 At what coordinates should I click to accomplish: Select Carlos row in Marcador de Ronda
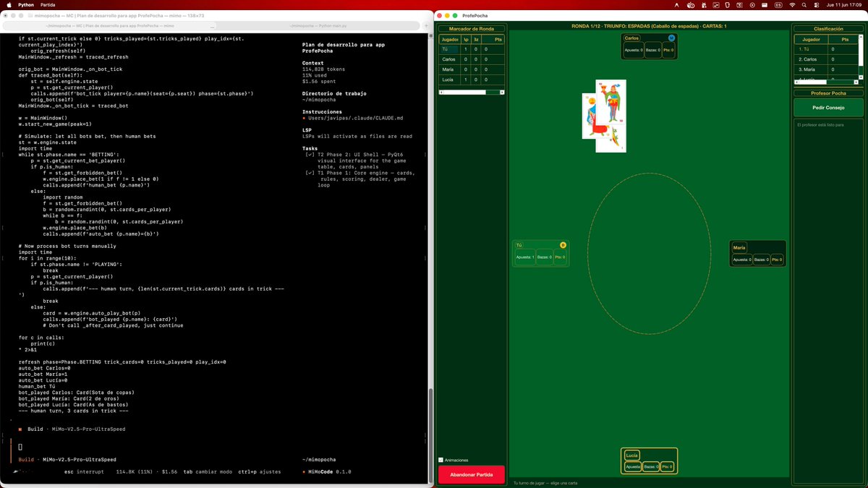[x=472, y=59]
